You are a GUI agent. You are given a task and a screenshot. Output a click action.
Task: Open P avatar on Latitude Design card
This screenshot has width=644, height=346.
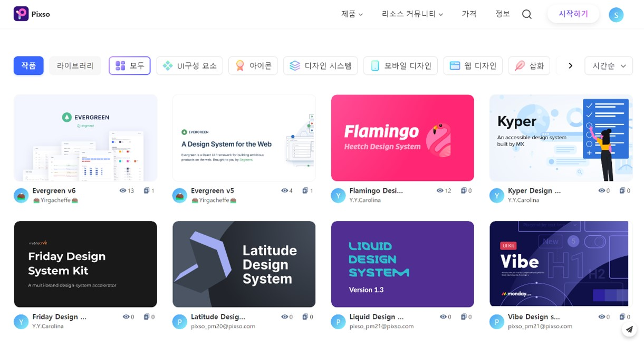pos(180,322)
